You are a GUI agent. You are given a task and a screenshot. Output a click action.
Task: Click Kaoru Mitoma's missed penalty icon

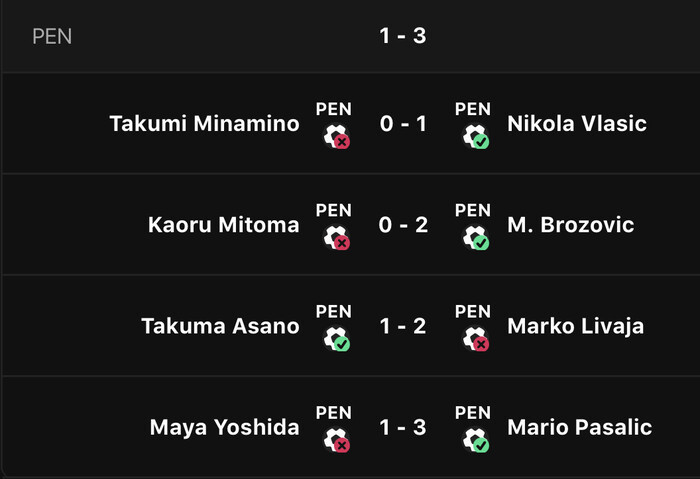pyautogui.click(x=337, y=238)
